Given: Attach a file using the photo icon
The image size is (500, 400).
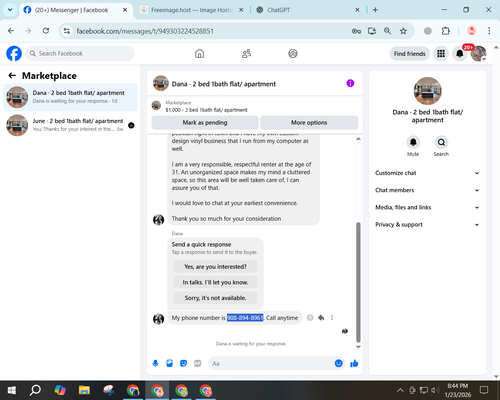Looking at the screenshot, I should tap(169, 363).
